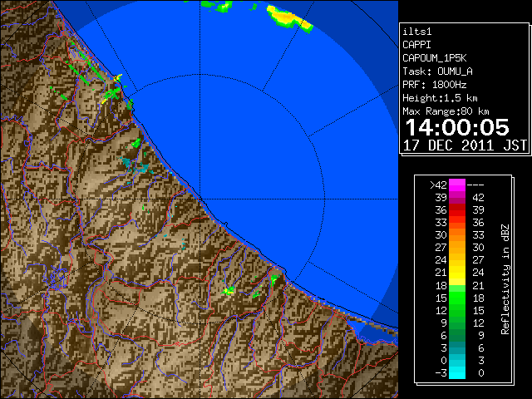The image size is (532, 399).
Task: Pick the bright green 15-18 dBZ legend swatch
Action: point(457,298)
